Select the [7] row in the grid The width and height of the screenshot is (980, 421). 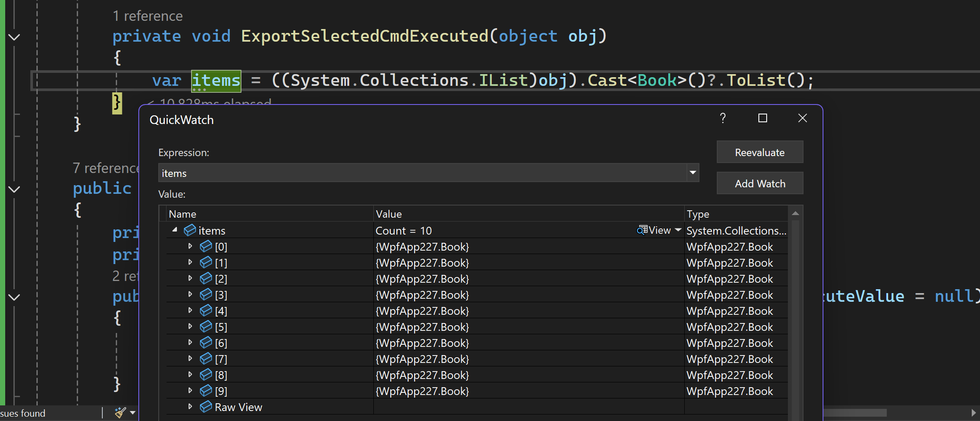pyautogui.click(x=477, y=359)
